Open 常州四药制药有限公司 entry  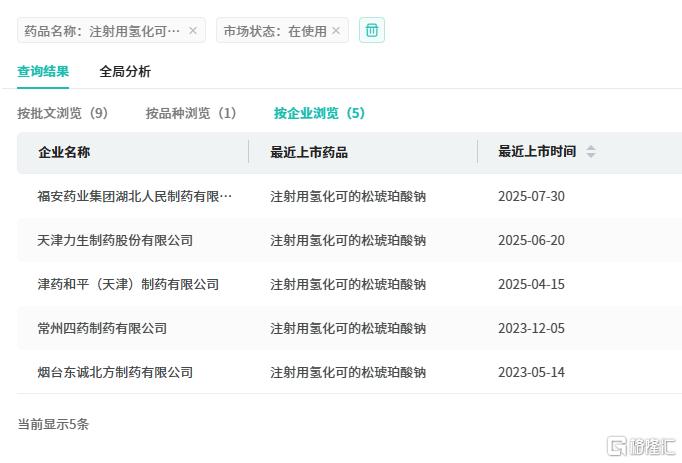102,328
